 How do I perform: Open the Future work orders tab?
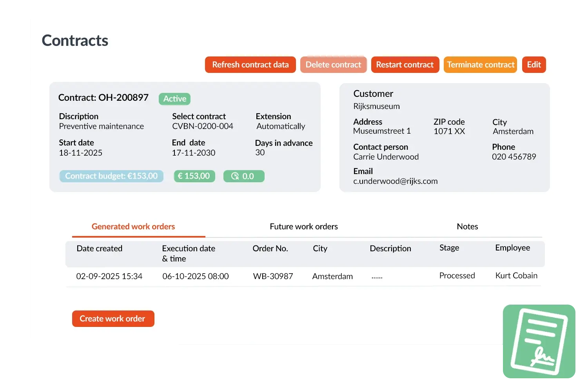click(x=303, y=227)
